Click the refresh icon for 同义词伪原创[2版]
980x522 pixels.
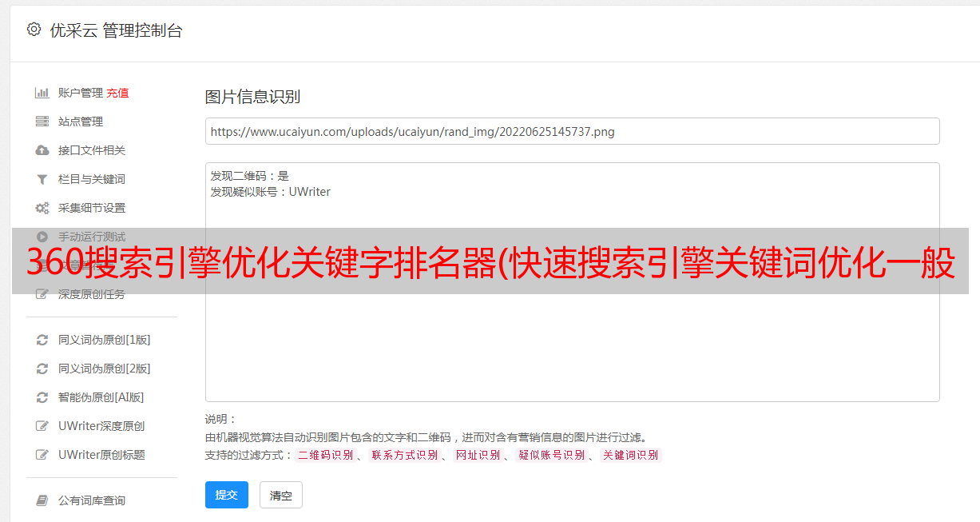pos(42,369)
